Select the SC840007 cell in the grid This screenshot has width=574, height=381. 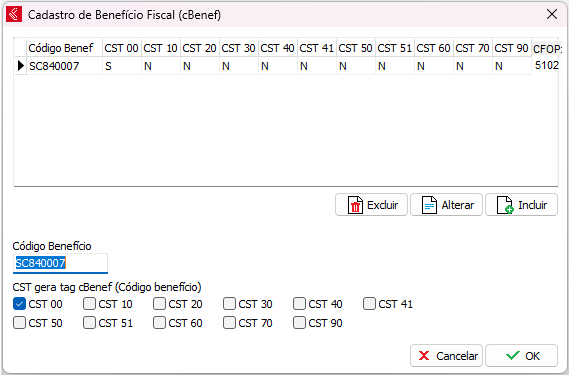tap(64, 66)
